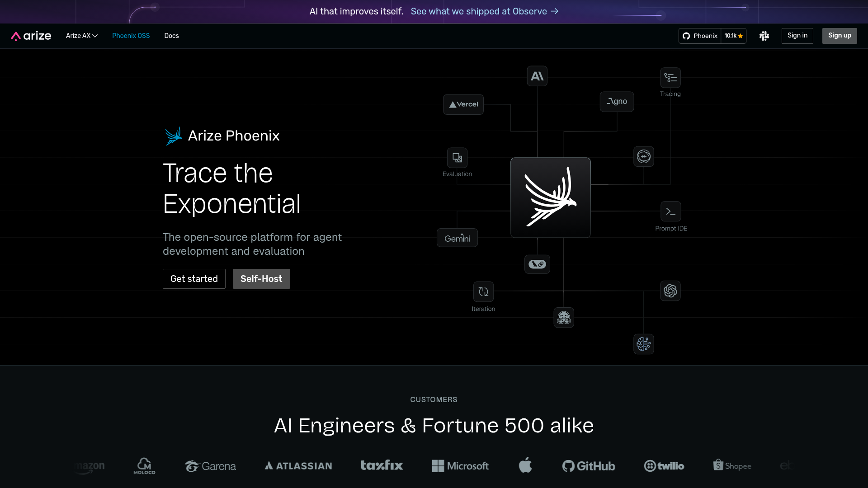Click the Arize logo in the navbar
Viewport: 868px width, 488px height.
click(31, 36)
